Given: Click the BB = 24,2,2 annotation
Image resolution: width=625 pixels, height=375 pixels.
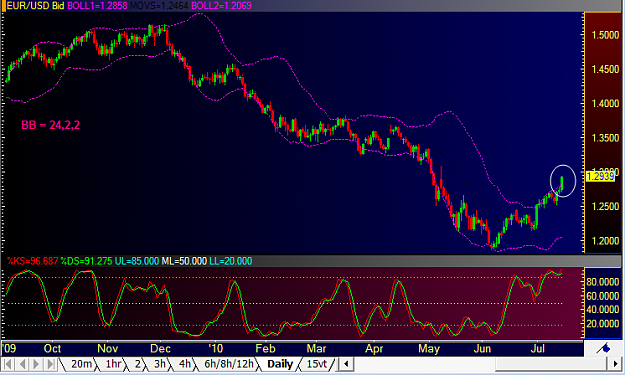Looking at the screenshot, I should click(x=51, y=125).
